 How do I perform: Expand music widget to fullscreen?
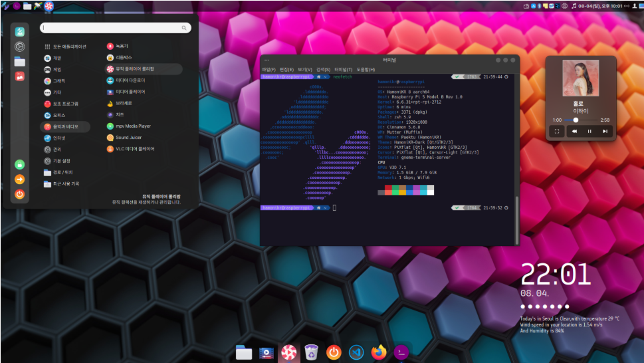pyautogui.click(x=557, y=132)
